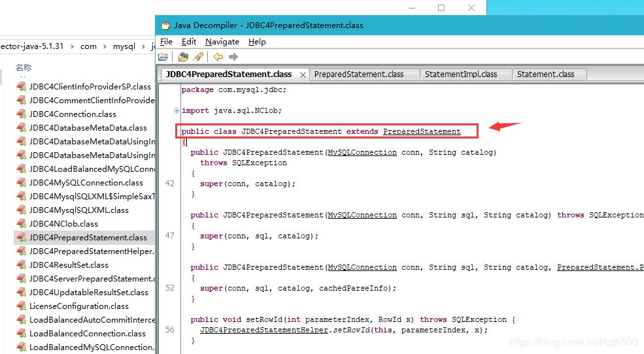Image resolution: width=644 pixels, height=354 pixels.
Task: Select JDBC4NClob.class file name
Action: [63, 223]
